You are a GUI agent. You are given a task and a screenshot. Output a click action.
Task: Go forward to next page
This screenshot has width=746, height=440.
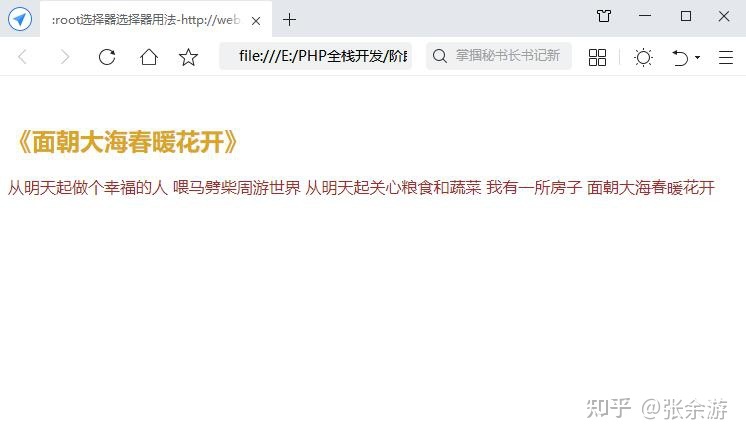click(x=65, y=57)
